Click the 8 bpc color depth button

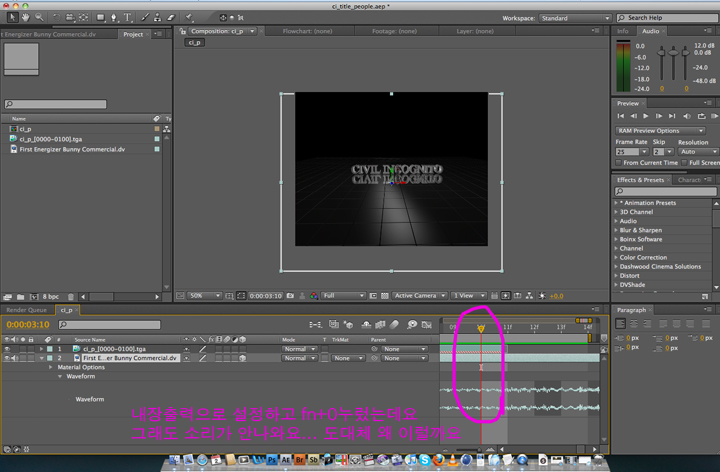click(x=51, y=297)
